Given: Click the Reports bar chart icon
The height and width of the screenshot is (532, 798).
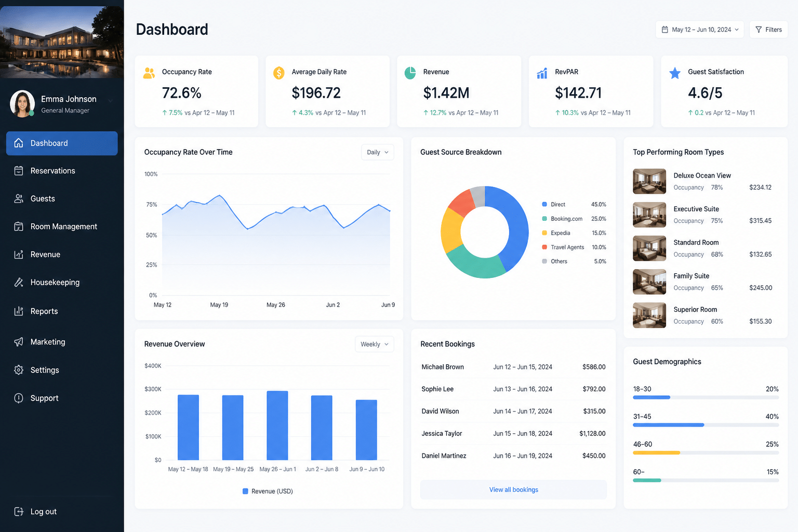Looking at the screenshot, I should point(19,311).
